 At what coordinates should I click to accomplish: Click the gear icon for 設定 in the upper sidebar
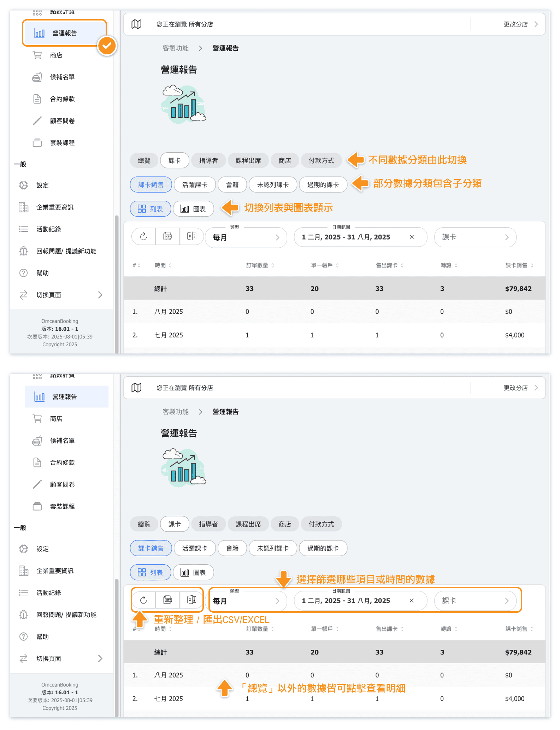click(x=24, y=186)
